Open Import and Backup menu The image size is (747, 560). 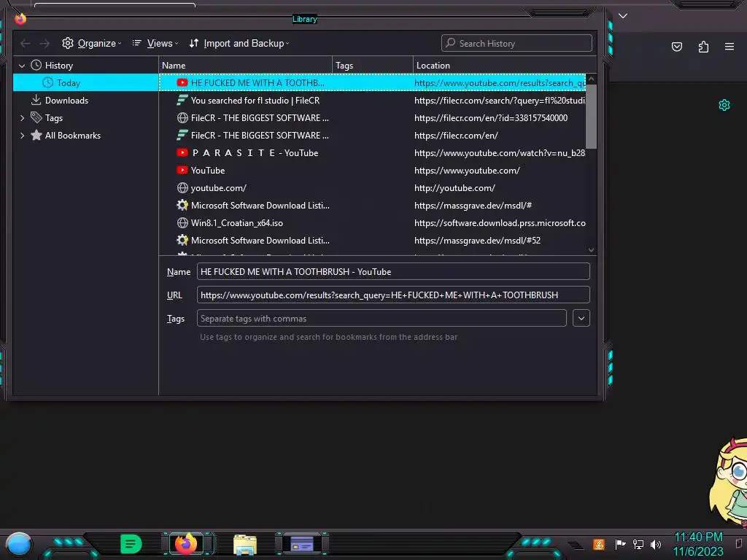tap(239, 43)
